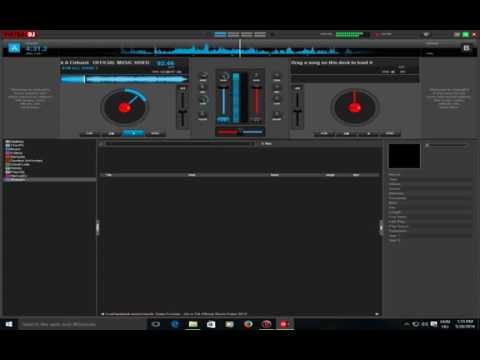
Task: Click the black cover art thumbnail
Action: [404, 156]
